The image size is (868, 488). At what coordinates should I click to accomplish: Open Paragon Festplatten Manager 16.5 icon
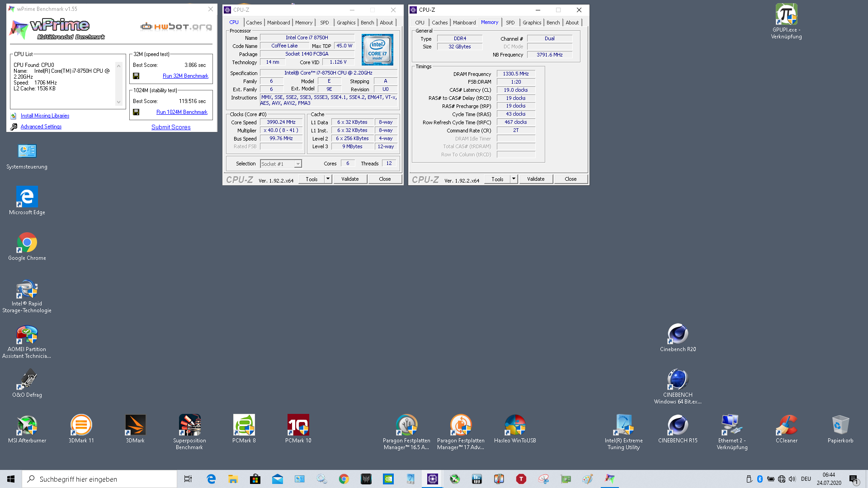(406, 432)
